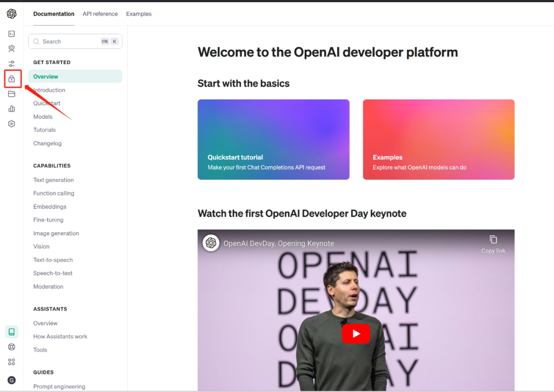Open the Files folder icon

(x=11, y=94)
